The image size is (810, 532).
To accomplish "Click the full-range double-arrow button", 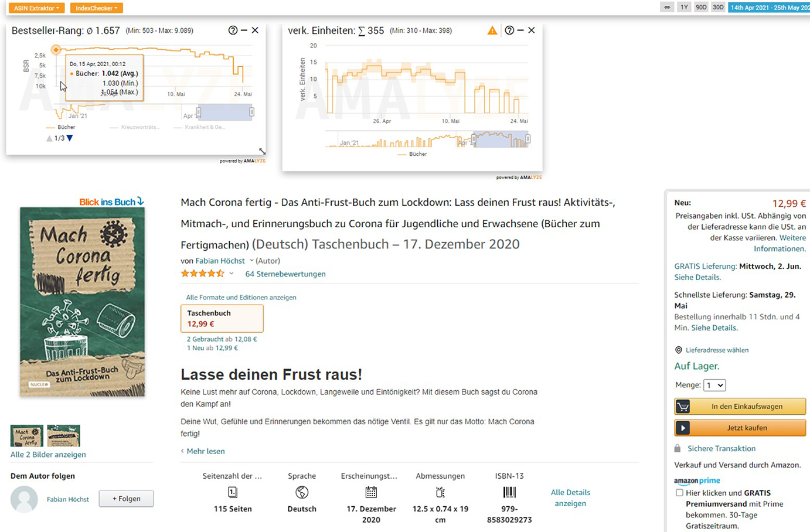I will click(x=667, y=7).
